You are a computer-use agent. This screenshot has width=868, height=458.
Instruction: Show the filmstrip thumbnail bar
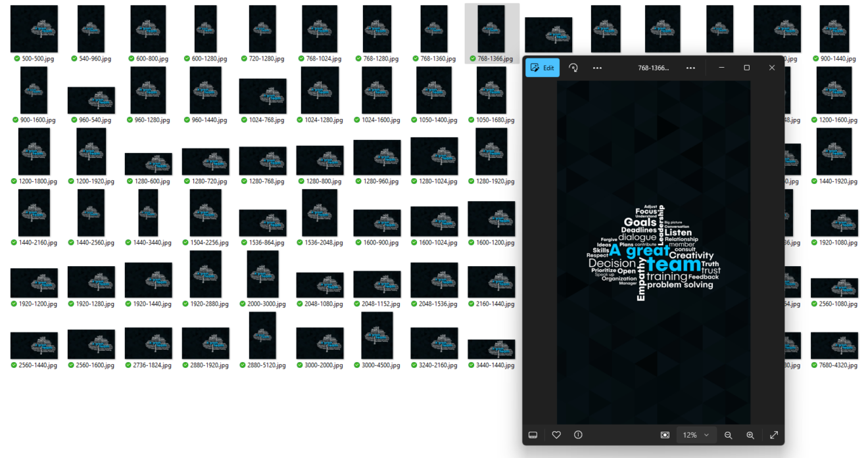pyautogui.click(x=533, y=434)
